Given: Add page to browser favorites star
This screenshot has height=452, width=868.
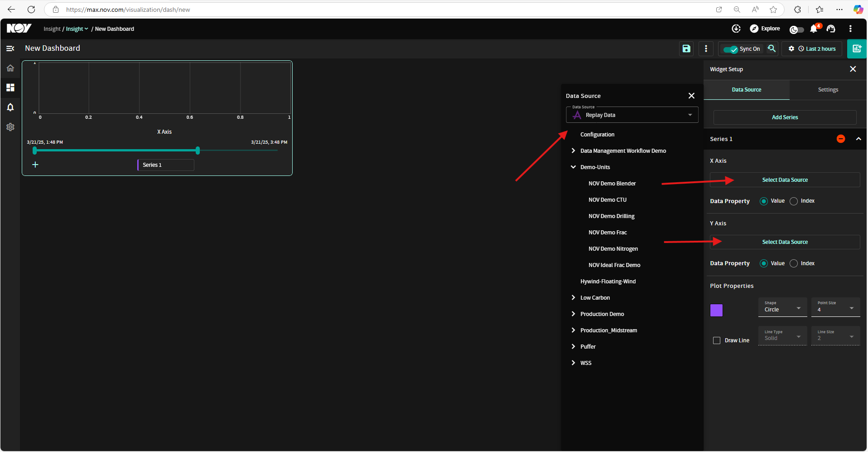Looking at the screenshot, I should pos(773,10).
